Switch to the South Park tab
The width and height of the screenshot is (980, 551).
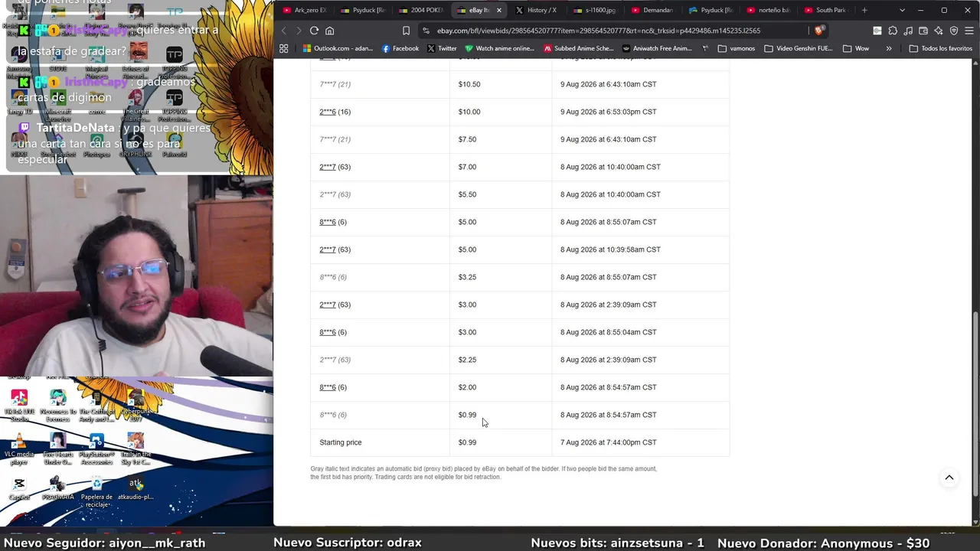(825, 10)
